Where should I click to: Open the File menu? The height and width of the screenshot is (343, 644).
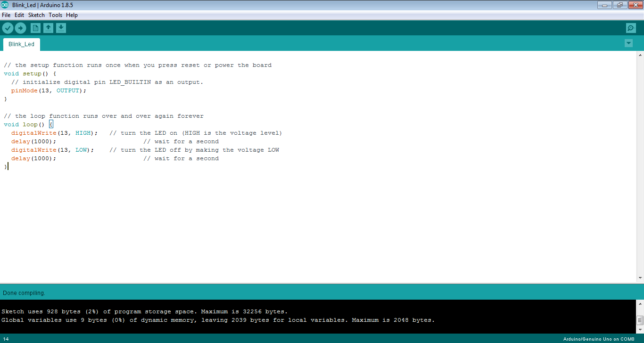[6, 15]
